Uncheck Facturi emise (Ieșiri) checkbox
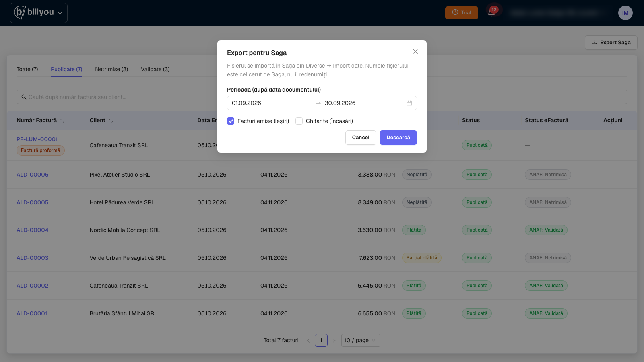The height and width of the screenshot is (362, 644). [231, 121]
